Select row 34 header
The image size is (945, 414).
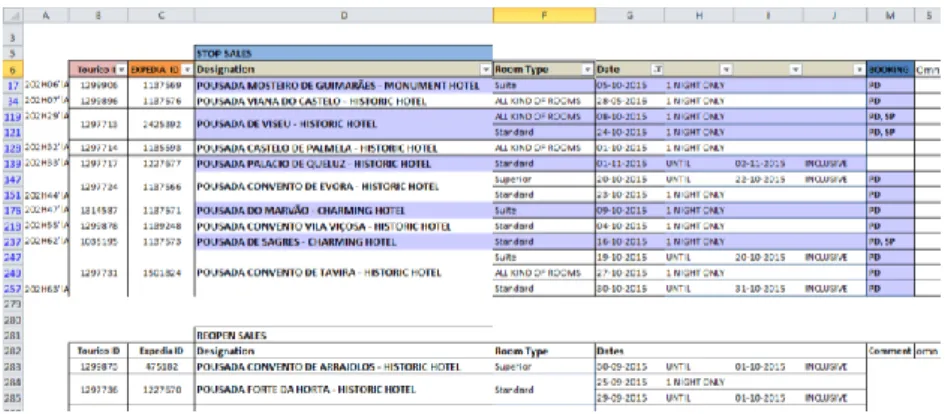13,101
